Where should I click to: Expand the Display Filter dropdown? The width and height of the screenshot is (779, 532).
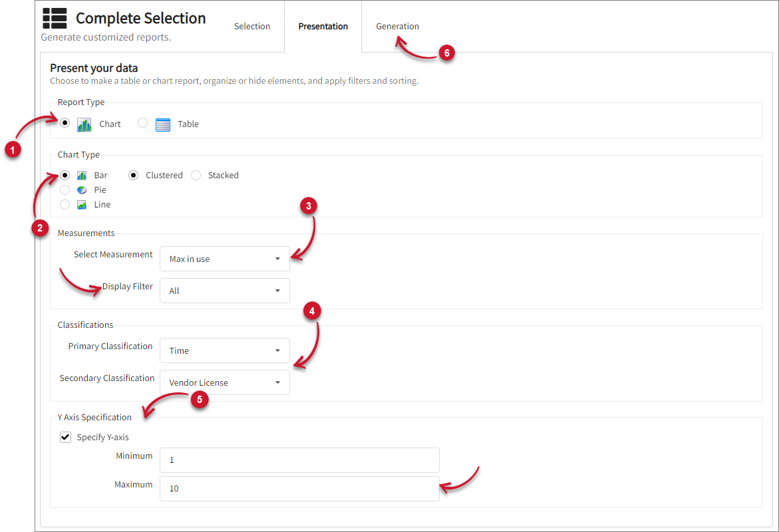[225, 291]
